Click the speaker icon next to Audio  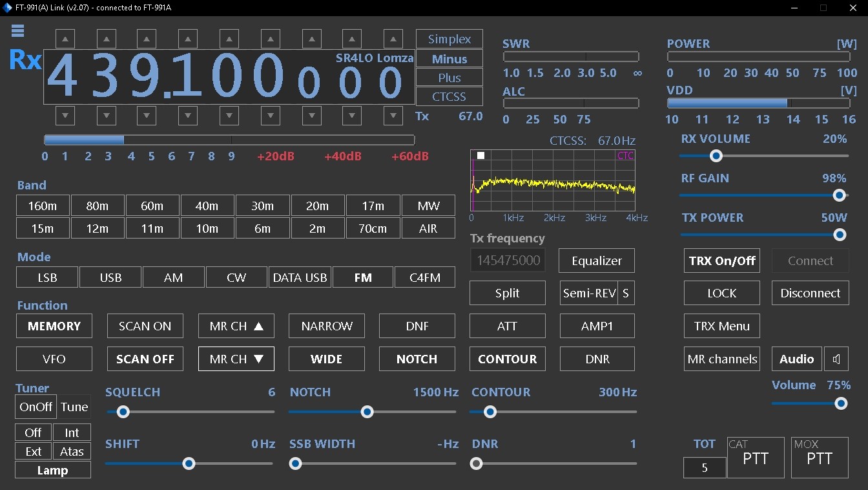pyautogui.click(x=836, y=359)
